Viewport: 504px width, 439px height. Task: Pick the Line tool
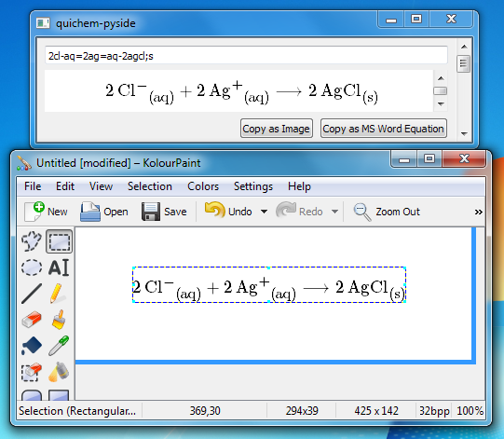pyautogui.click(x=32, y=294)
